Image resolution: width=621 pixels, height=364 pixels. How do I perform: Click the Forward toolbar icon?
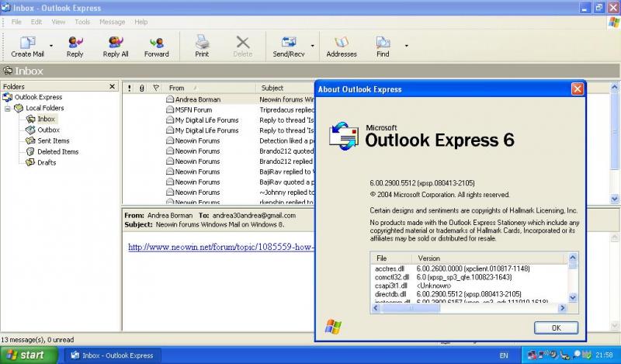[157, 47]
